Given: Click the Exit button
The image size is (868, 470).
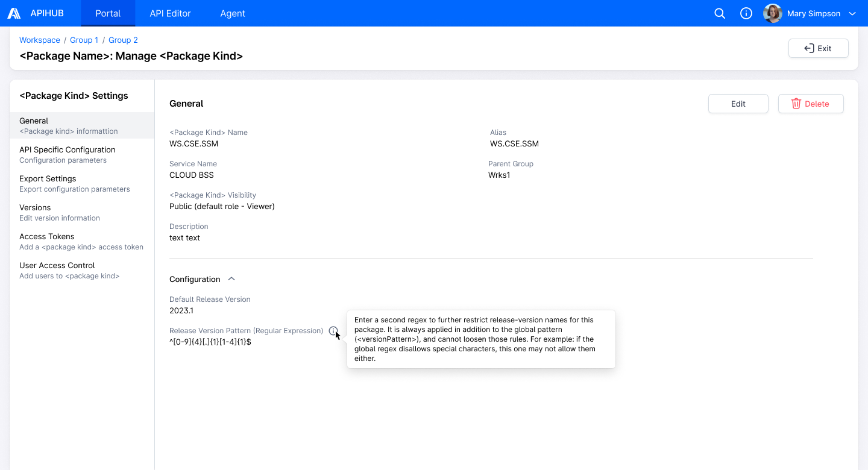Looking at the screenshot, I should 819,48.
